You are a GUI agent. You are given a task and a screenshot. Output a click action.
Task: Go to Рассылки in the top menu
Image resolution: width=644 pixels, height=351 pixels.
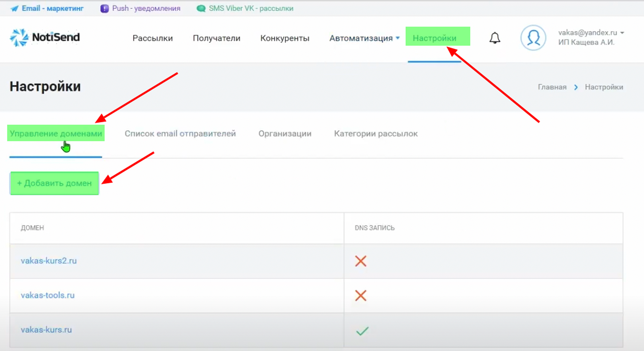[x=153, y=38]
